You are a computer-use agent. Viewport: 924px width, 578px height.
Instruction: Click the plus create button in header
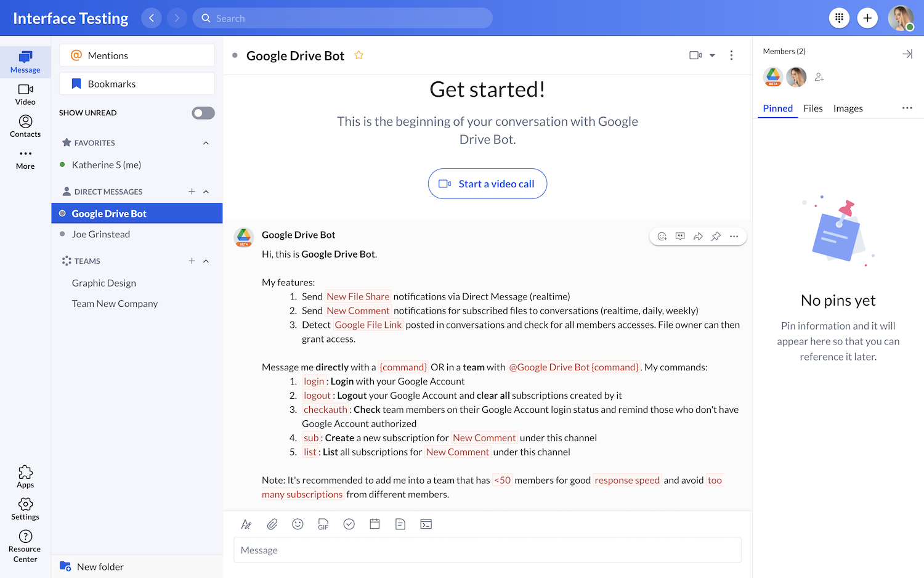(x=867, y=18)
